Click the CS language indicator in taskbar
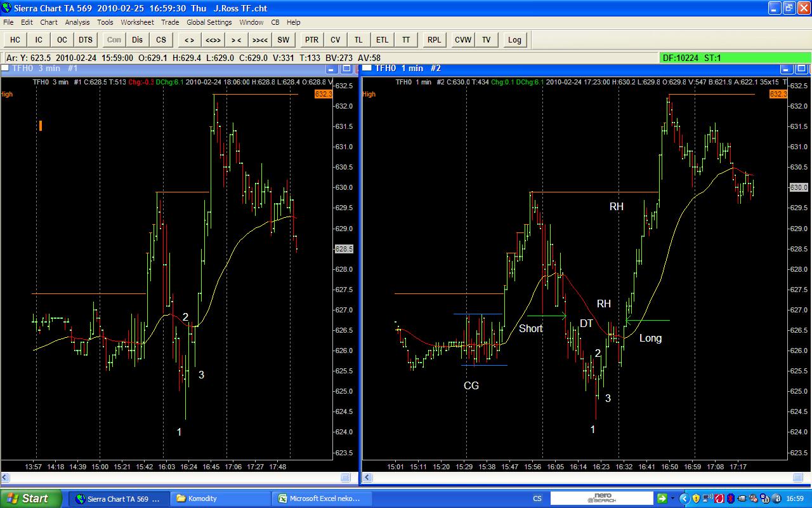Screen dimensions: 812x508 tap(537, 498)
